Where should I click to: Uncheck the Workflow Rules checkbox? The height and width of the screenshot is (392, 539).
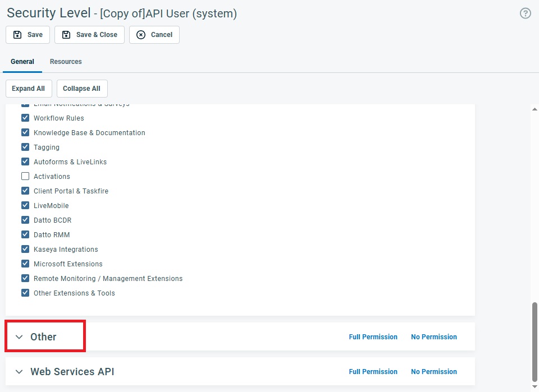tap(25, 118)
